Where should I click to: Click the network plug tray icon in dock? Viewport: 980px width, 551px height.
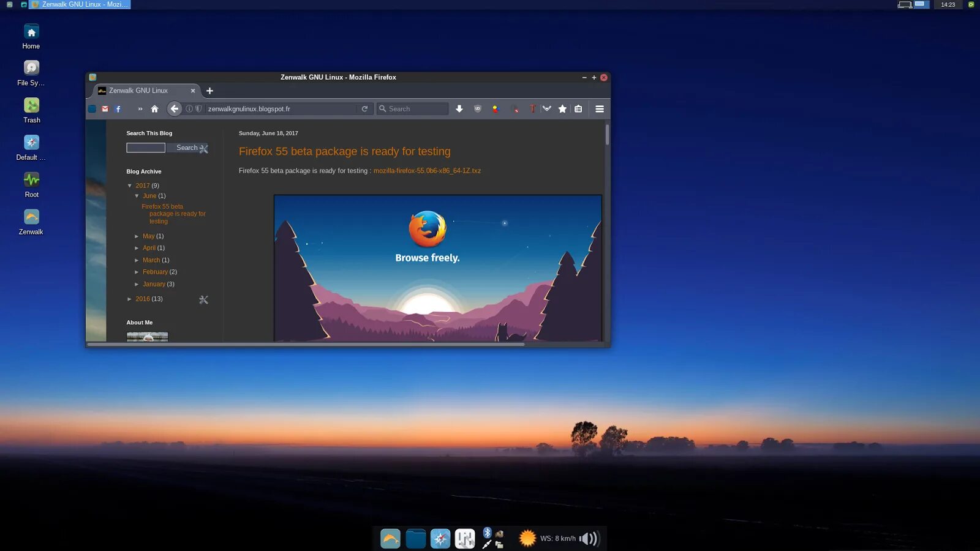pos(487,544)
